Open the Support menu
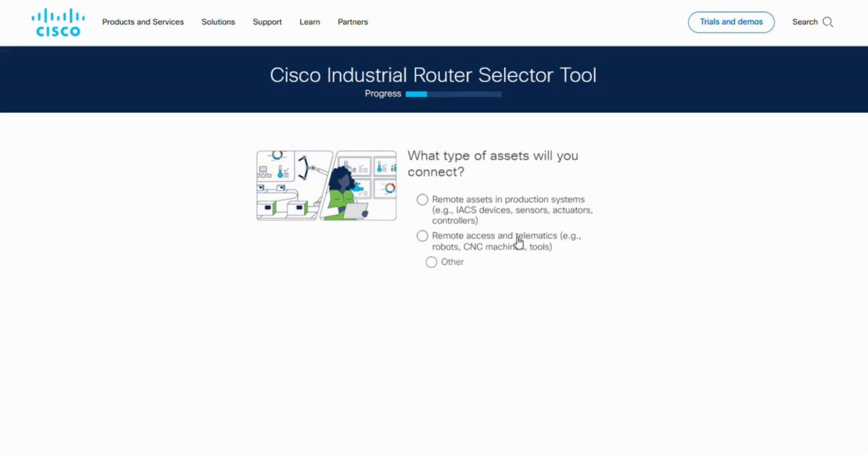 [x=267, y=22]
